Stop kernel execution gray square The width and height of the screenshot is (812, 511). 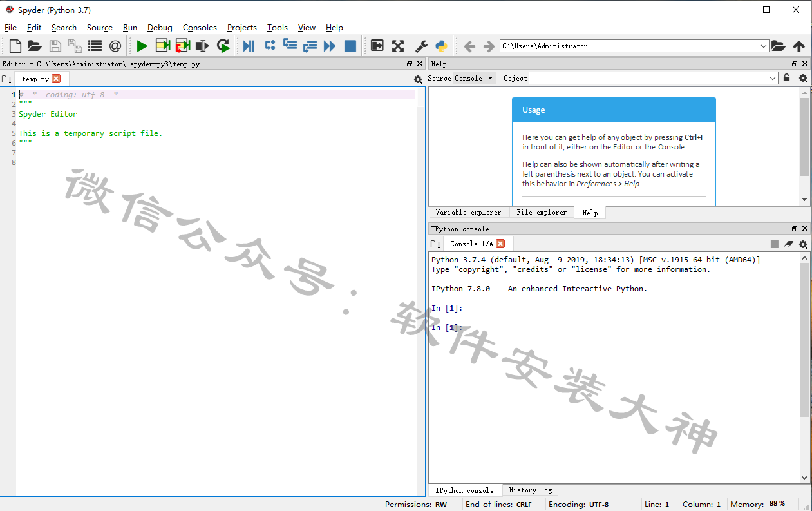[775, 244]
